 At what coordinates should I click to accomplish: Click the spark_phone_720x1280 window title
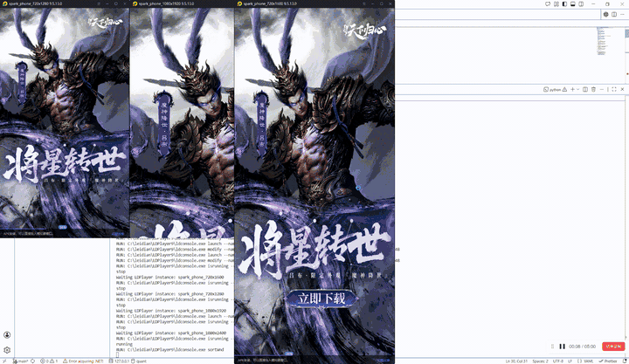click(35, 3)
